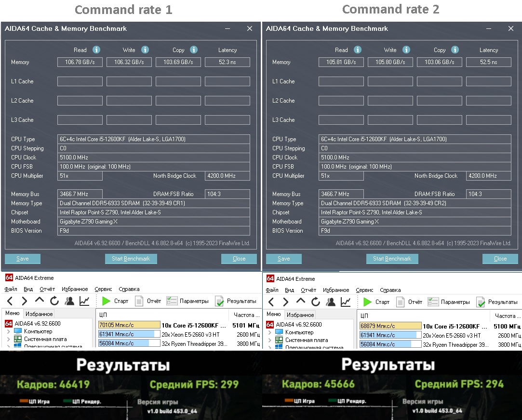Go forward in left AIDA64 Extreme toolbar
The height and width of the screenshot is (420, 522).
(x=24, y=301)
